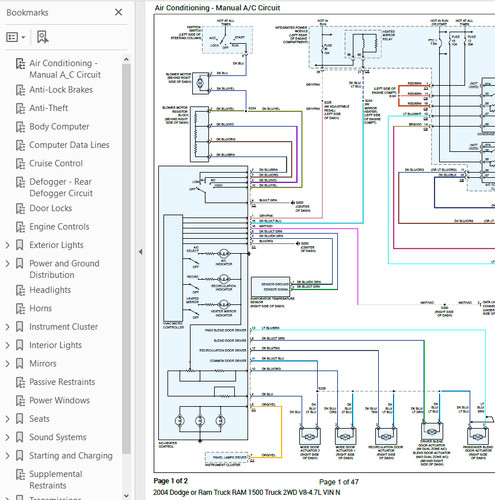Click the Power and Ground Distribution icon
Screen dimensions: 495x500
20,263
